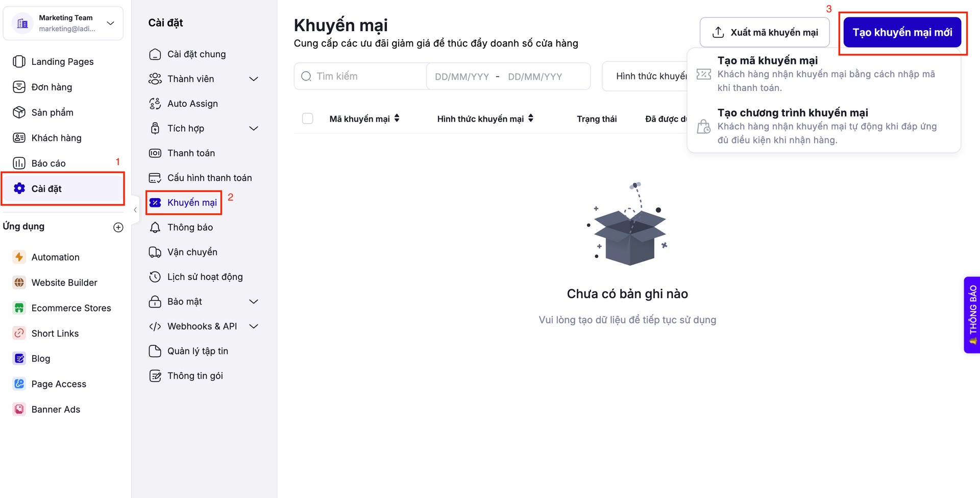Click the Xuất mã khuyến mại button
Viewport: 980px width, 498px height.
tap(764, 32)
